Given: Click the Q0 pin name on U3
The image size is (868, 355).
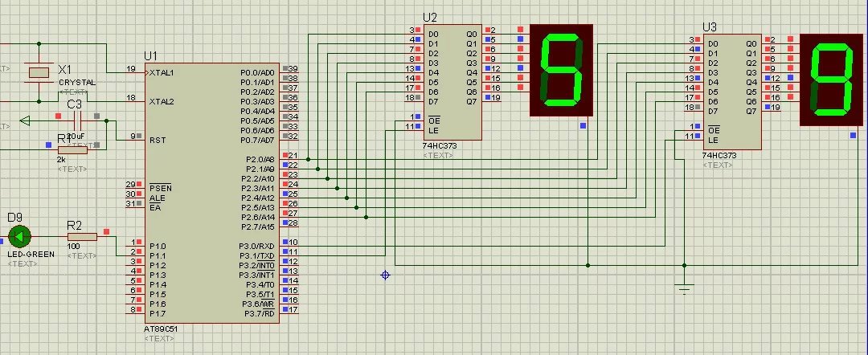Looking at the screenshot, I should pyautogui.click(x=751, y=43).
